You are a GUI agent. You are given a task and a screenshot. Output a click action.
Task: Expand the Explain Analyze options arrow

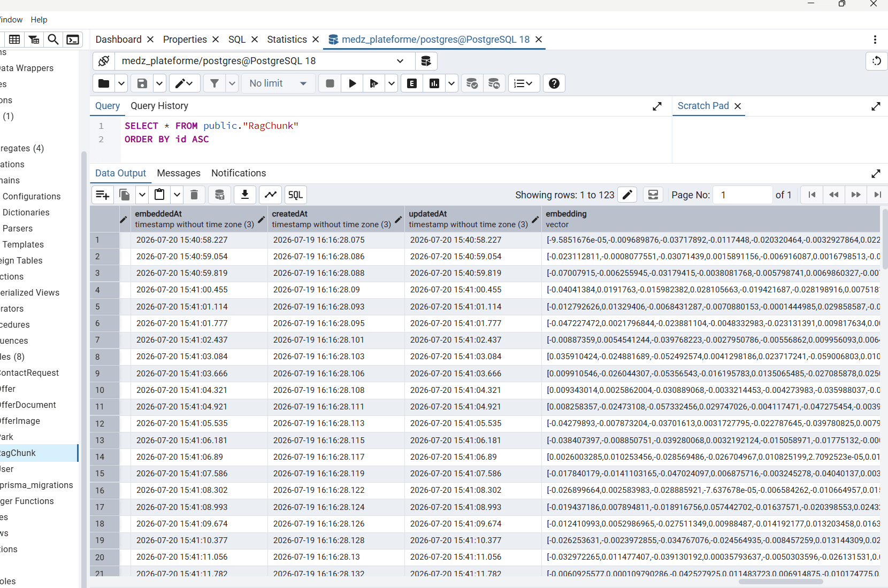click(451, 83)
